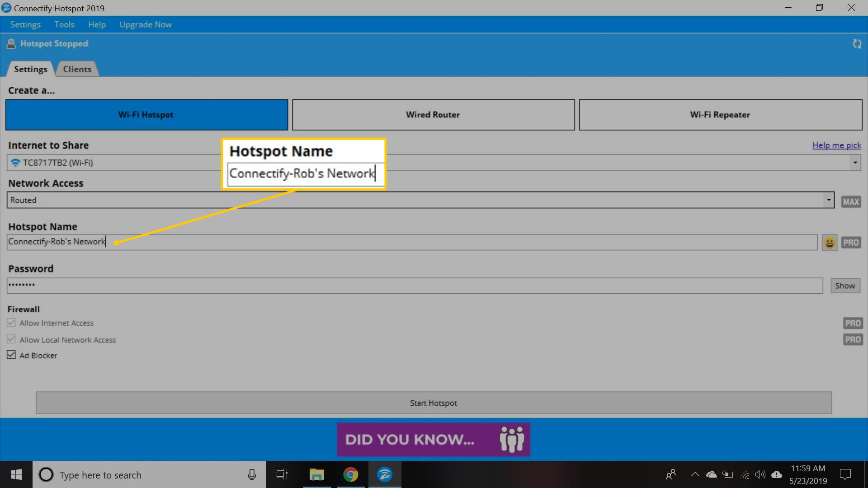The image size is (868, 488).
Task: Click PRO badge for Allow Local Network Access
Action: [x=853, y=339]
